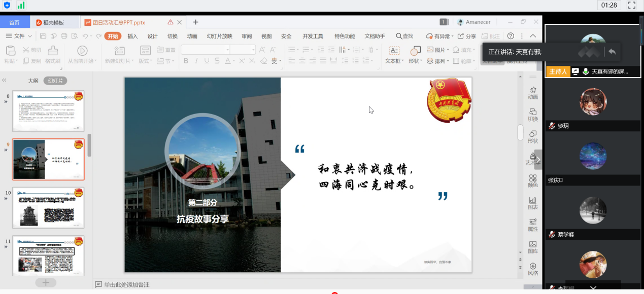Click the Format Painter (格式刷) icon
This screenshot has width=644, height=294.
53,55
